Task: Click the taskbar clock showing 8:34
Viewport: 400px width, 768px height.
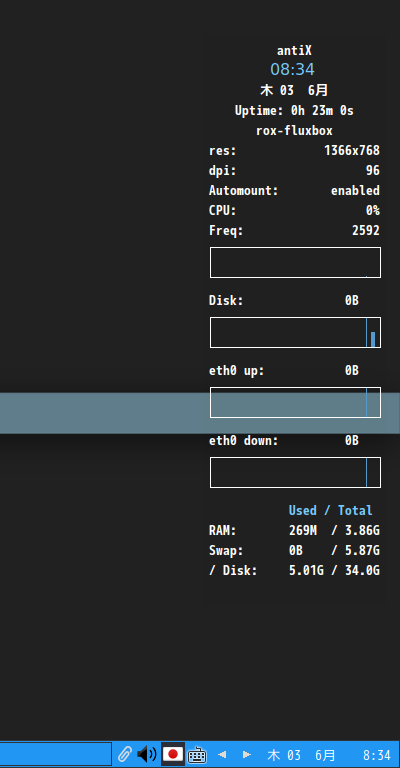Action: pos(377,755)
